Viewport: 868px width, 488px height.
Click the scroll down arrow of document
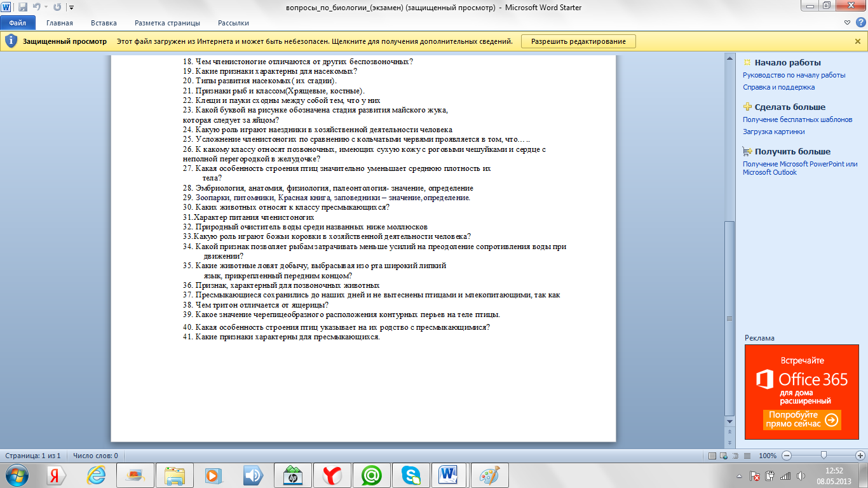729,421
